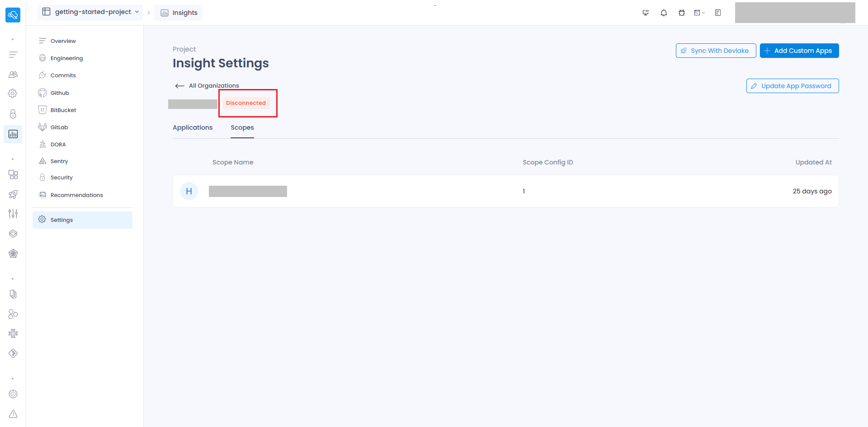The width and height of the screenshot is (868, 427).
Task: Open DORA in the Insights menu
Action: [58, 144]
